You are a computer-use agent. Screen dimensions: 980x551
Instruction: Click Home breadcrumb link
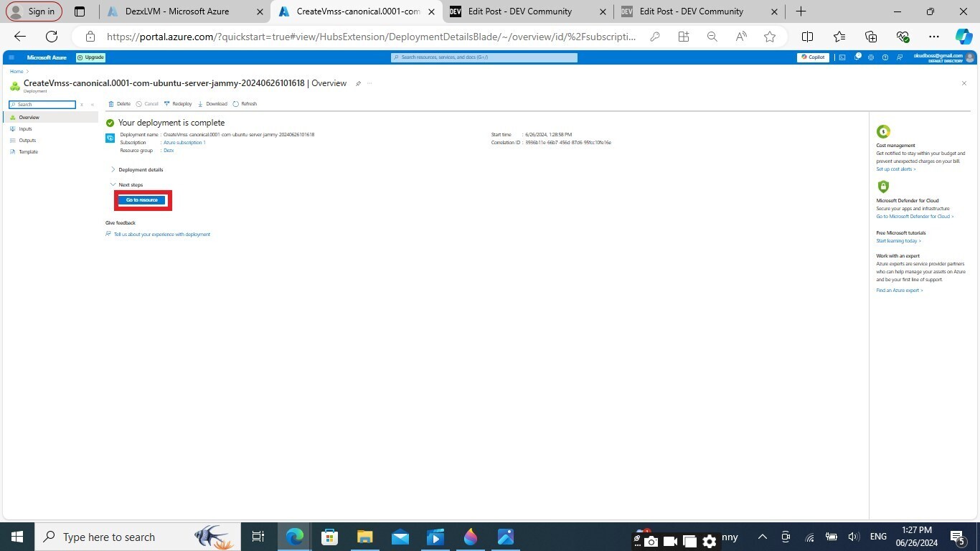tap(17, 72)
